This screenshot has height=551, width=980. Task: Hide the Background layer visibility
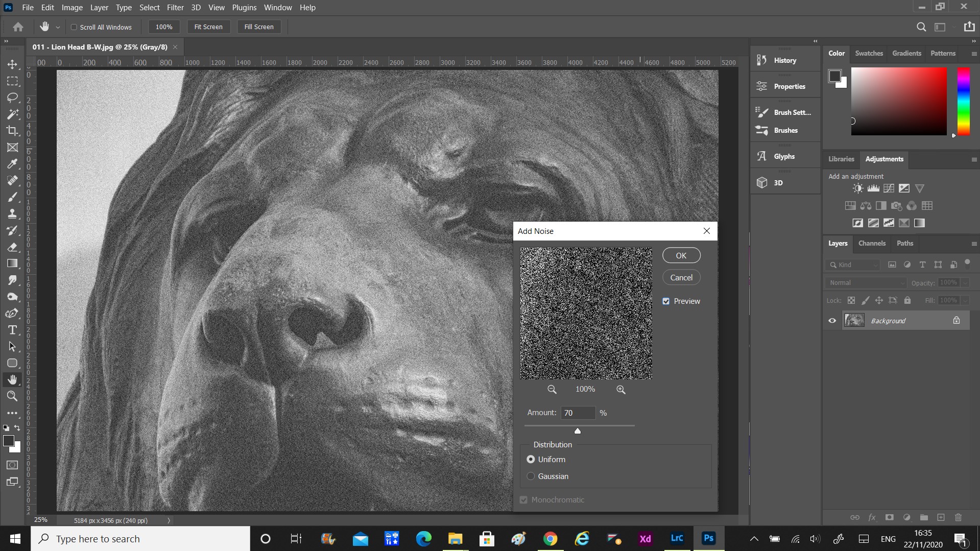(x=832, y=321)
